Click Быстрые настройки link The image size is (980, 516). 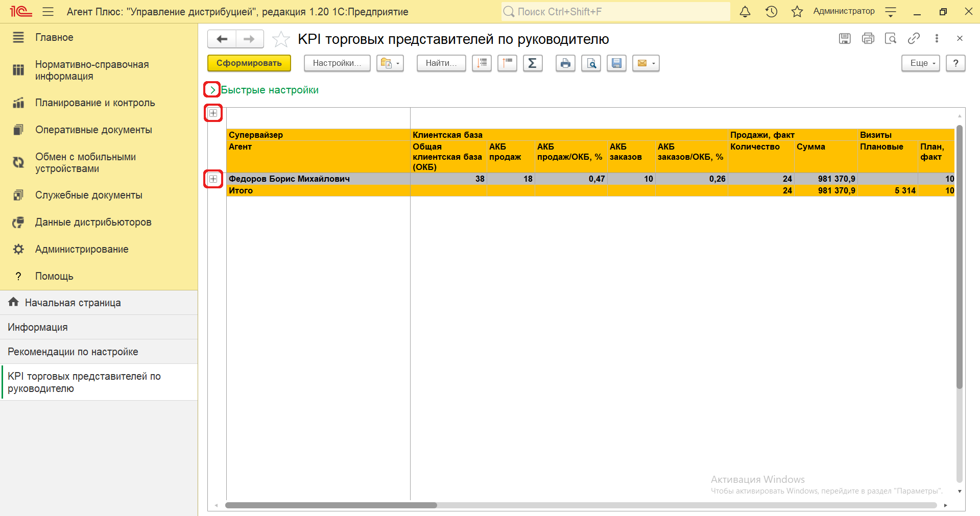[270, 90]
